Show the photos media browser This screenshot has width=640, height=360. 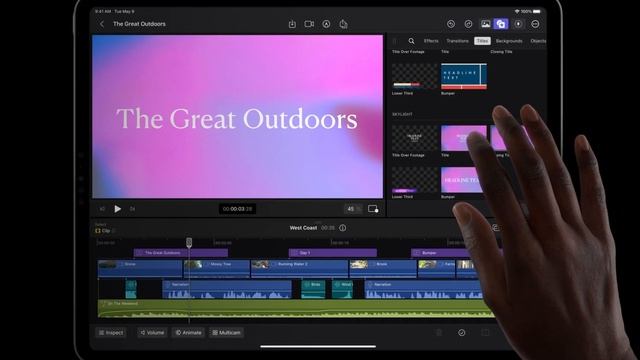485,24
